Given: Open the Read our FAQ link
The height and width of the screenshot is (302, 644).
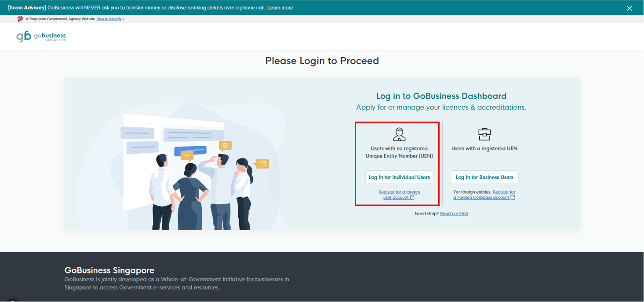Looking at the screenshot, I should [x=454, y=213].
